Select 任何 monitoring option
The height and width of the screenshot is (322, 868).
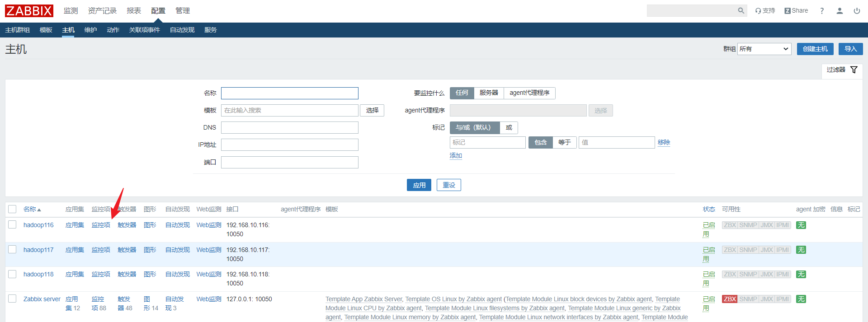click(462, 93)
